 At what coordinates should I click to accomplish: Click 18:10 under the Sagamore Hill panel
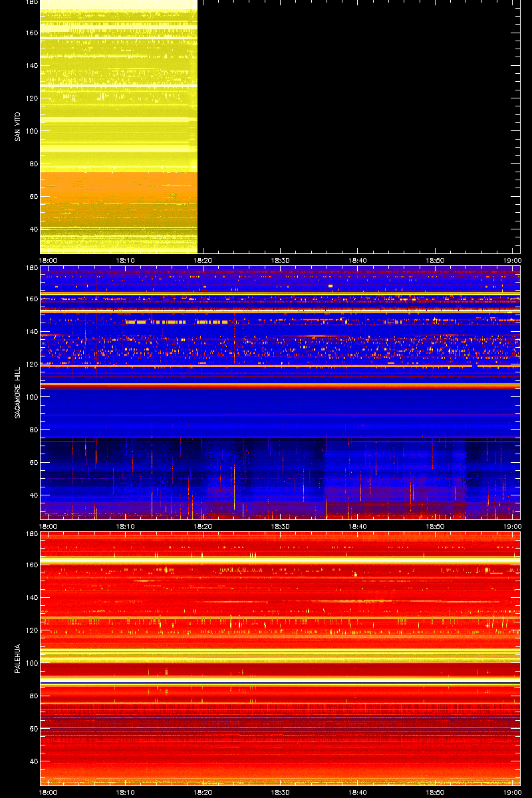(x=126, y=526)
